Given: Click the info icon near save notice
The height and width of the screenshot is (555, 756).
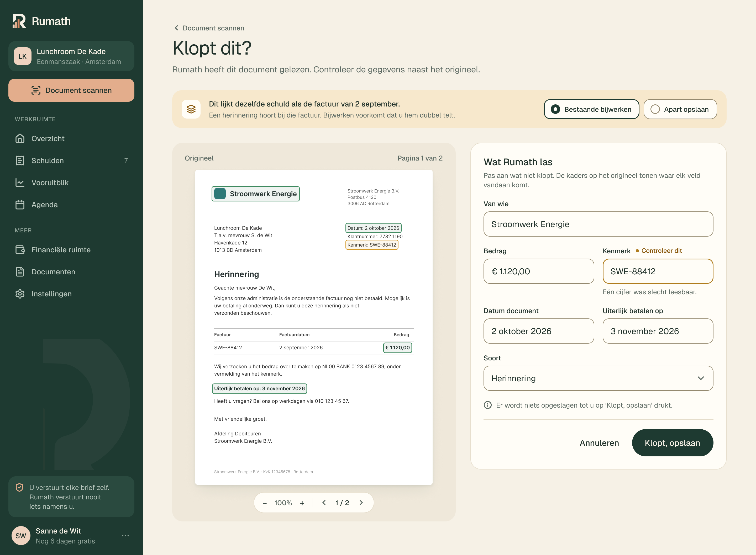Looking at the screenshot, I should tap(487, 405).
